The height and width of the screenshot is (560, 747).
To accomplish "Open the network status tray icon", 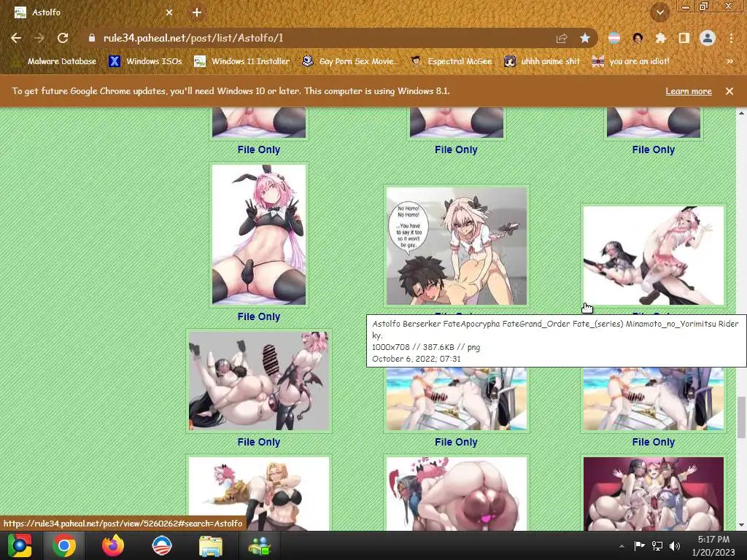I will point(657,545).
